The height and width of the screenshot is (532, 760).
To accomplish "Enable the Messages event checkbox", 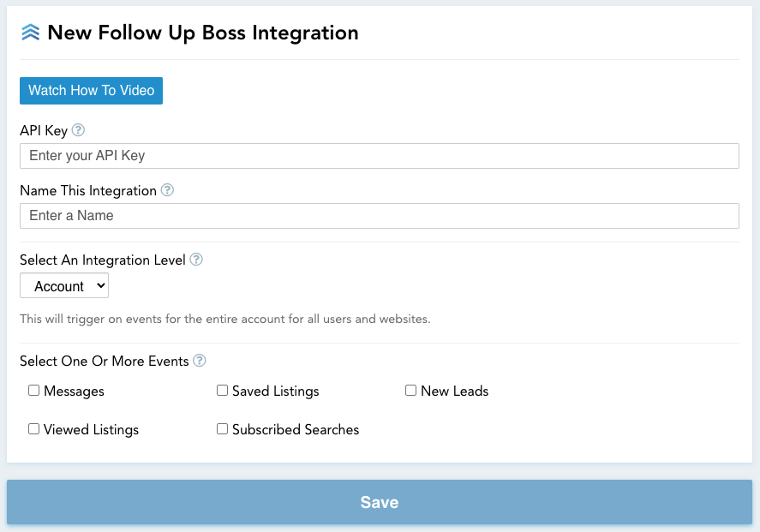I will [33, 390].
